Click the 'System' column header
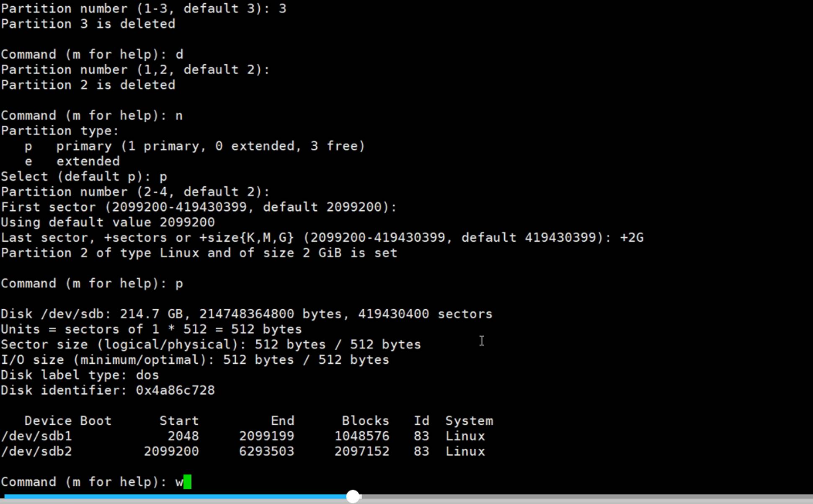This screenshot has height=504, width=813. tap(469, 421)
